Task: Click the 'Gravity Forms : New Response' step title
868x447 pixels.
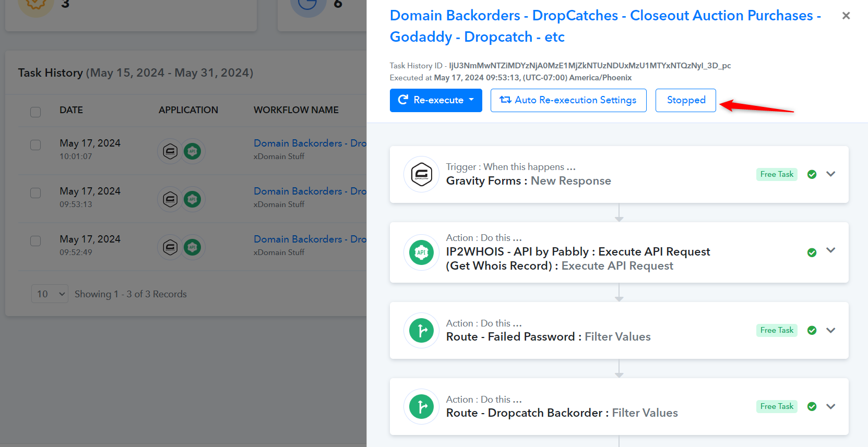Action: (528, 181)
